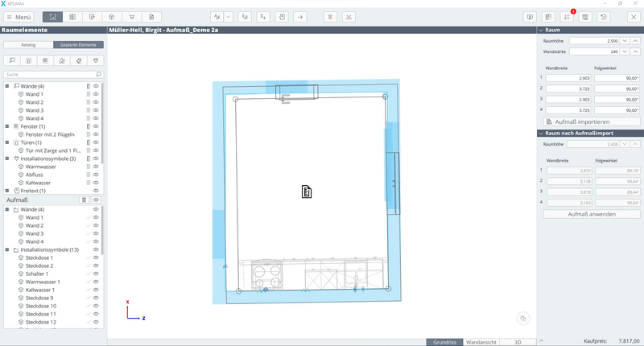
Task: Click the scissors cut icon in toolbar
Action: point(349,16)
